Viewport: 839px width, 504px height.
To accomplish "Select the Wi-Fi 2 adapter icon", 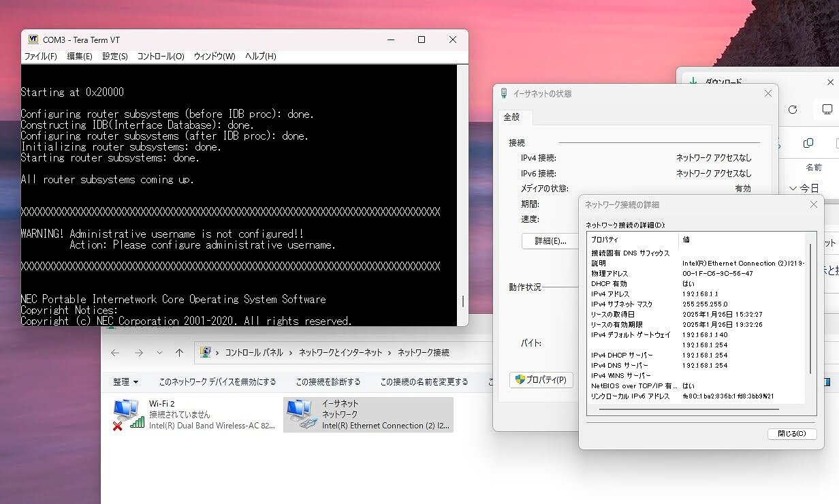I will tap(128, 414).
